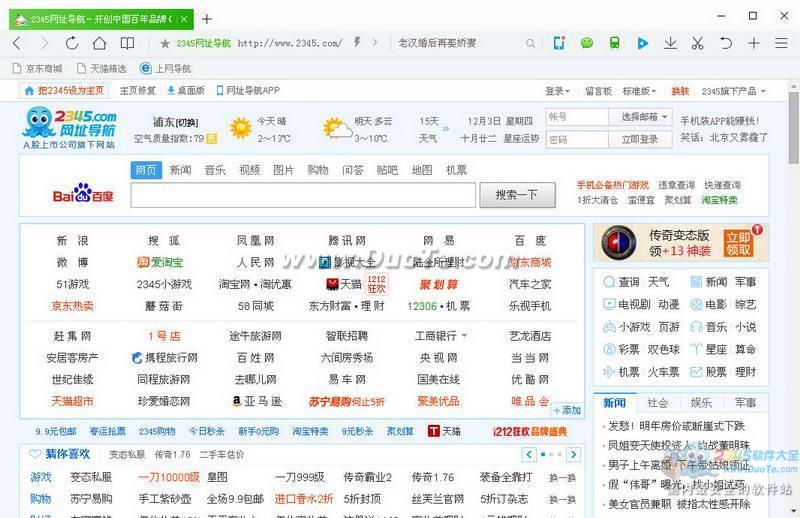Go back with the browser back arrow
800x518 pixels.
click(17, 43)
